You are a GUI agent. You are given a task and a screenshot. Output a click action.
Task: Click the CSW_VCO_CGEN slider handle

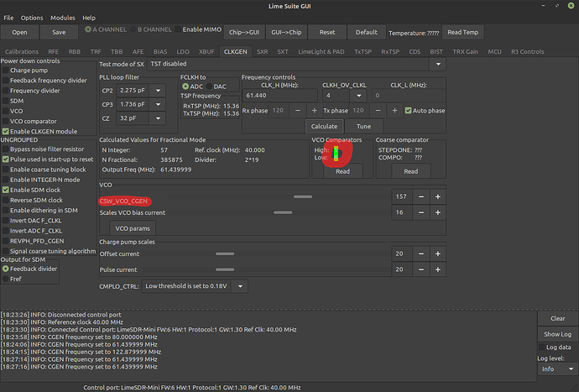(303, 197)
